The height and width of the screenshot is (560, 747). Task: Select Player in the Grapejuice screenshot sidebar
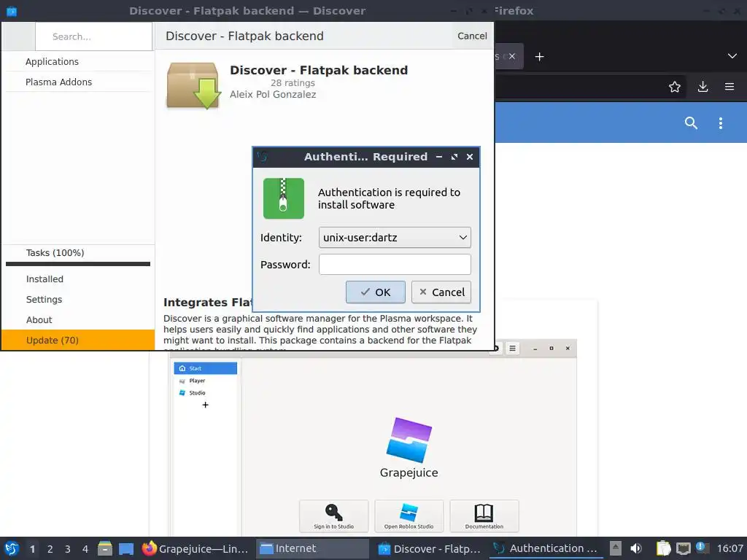coord(205,381)
